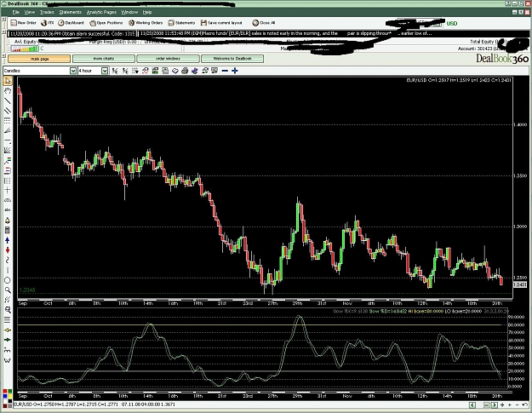Show Open Positions
The width and height of the screenshot is (532, 413).
point(106,23)
